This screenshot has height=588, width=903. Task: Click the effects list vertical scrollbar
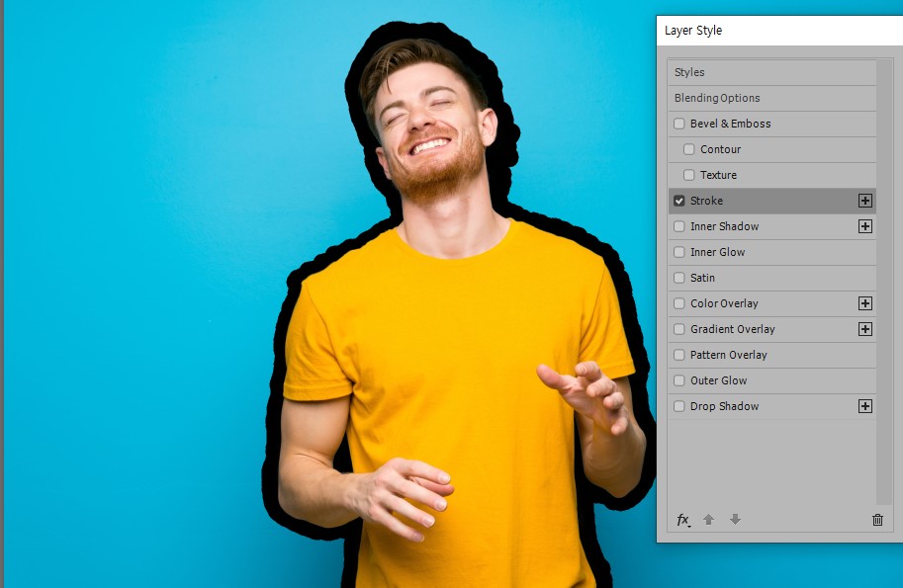pyautogui.click(x=884, y=282)
